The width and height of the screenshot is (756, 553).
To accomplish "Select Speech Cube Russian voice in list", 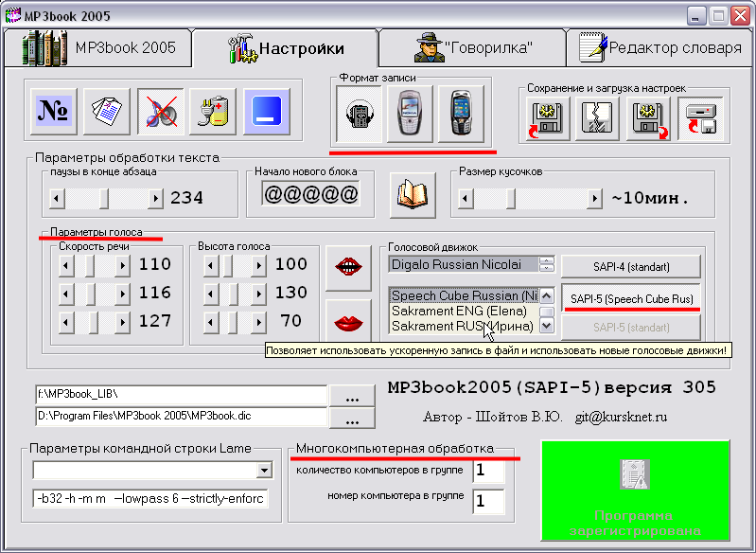I will (465, 295).
